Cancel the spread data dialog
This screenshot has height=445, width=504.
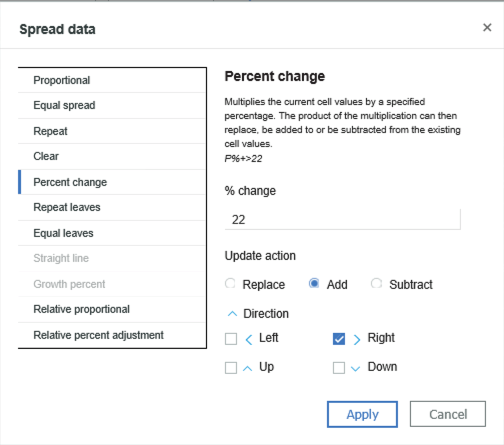448,414
